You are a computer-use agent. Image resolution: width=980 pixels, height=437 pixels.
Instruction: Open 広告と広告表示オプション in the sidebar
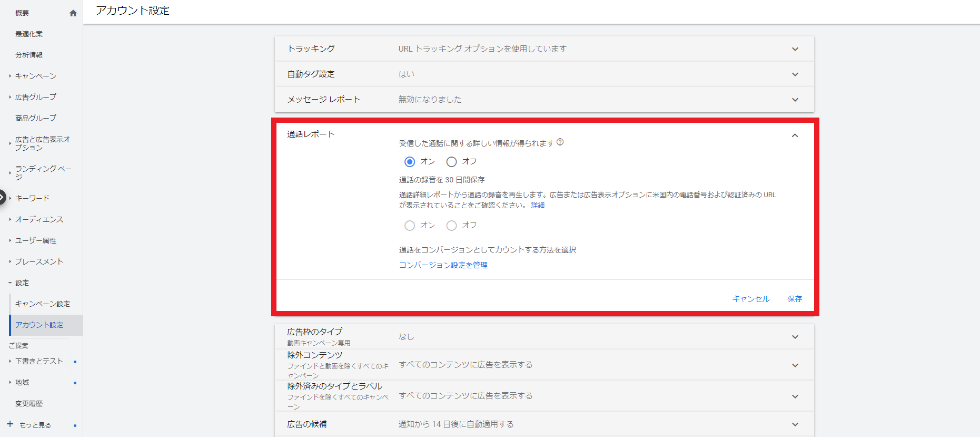click(43, 143)
